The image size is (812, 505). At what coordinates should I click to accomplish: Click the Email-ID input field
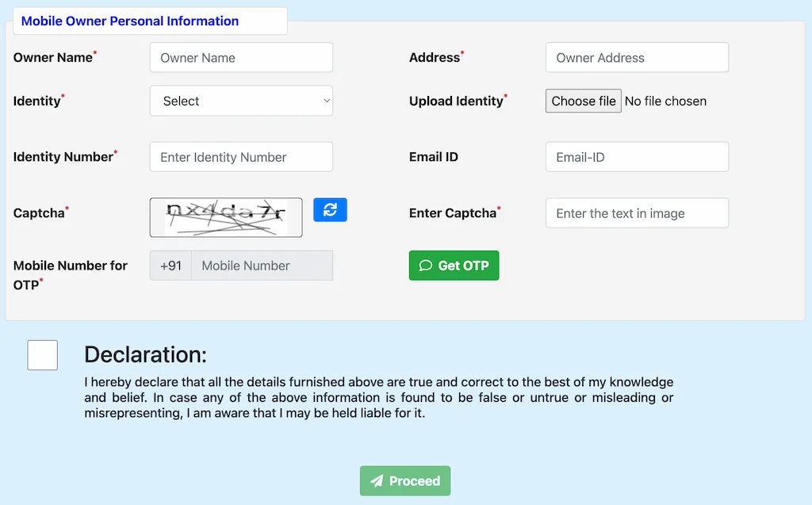pyautogui.click(x=637, y=156)
